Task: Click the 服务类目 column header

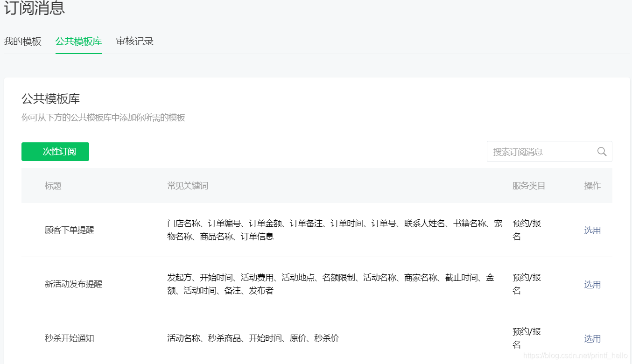Action: pos(529,186)
